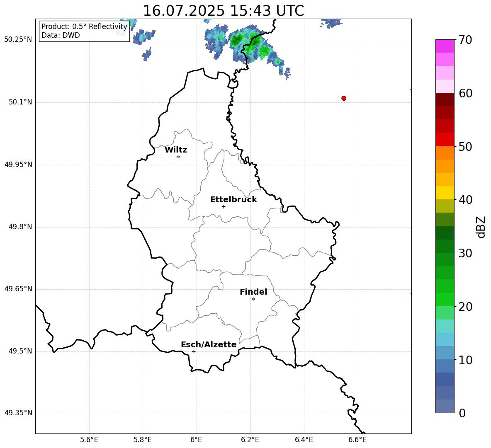491x448 pixels.
Task: Click the 50 tick label on colorbar
Action: pos(465,146)
